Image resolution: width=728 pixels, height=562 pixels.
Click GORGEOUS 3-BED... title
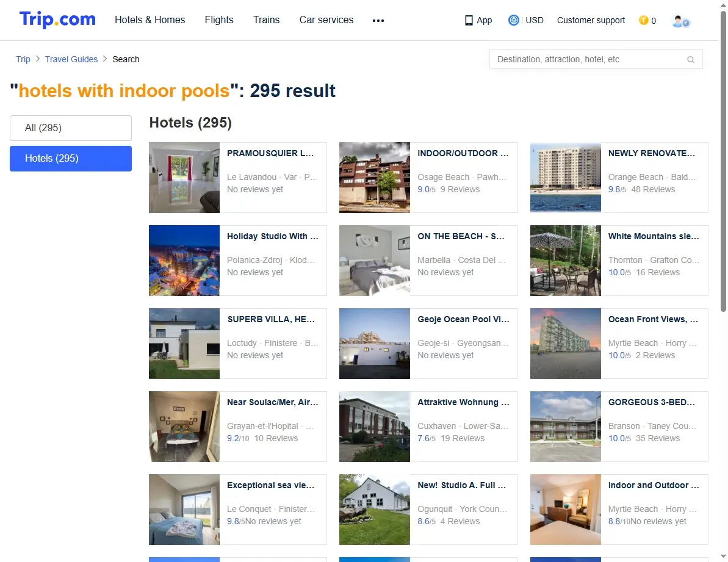[651, 403]
